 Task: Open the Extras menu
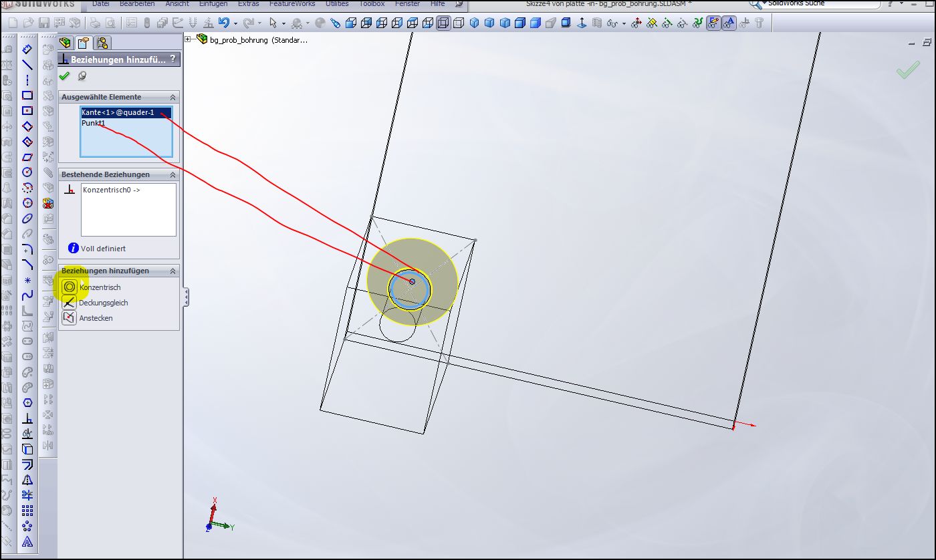(249, 4)
